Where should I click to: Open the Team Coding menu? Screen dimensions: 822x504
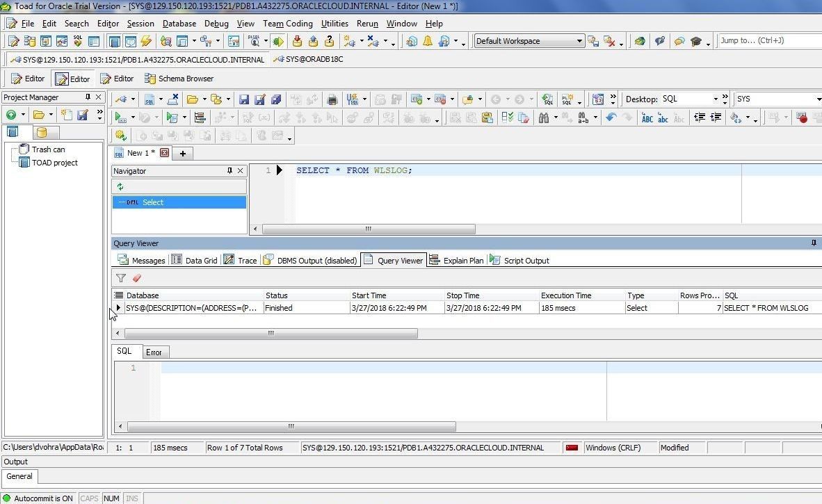[288, 24]
